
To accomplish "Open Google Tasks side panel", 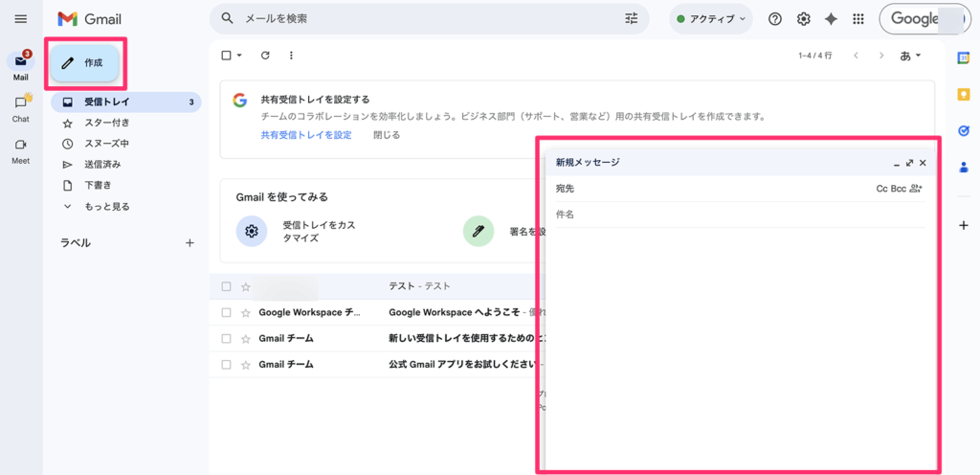I will 963,130.
